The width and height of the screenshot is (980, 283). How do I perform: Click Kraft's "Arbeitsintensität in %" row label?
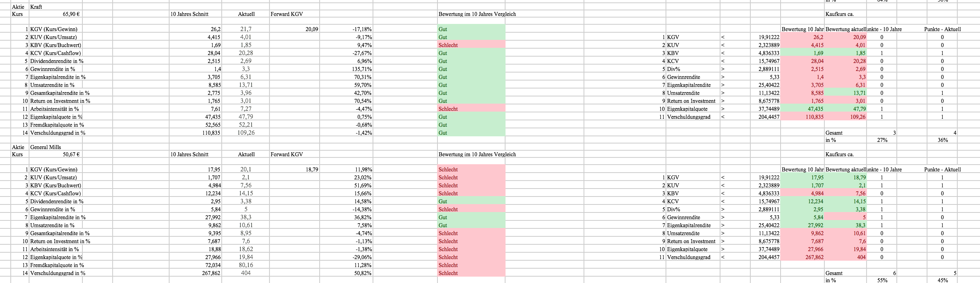click(x=54, y=109)
